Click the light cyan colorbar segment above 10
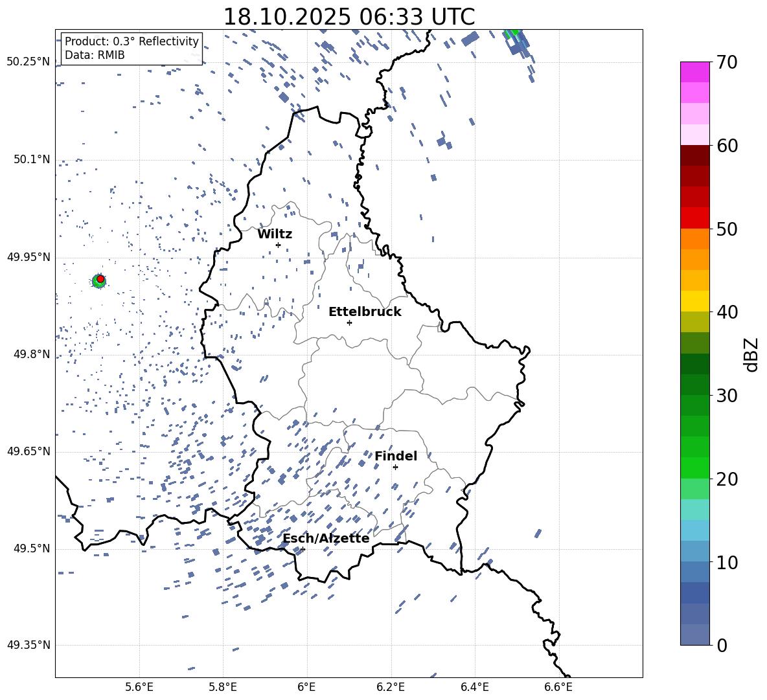The image size is (767, 700). (x=694, y=530)
